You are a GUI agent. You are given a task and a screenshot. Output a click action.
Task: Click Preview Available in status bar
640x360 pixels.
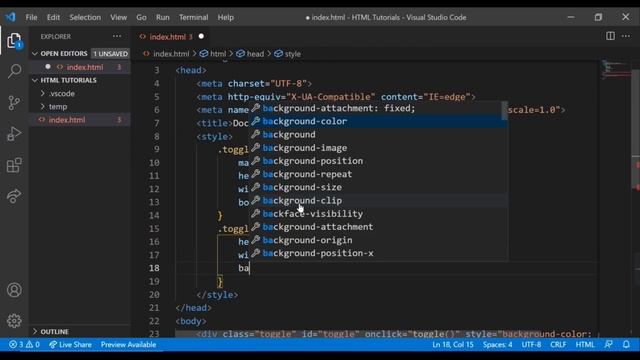pos(128,344)
